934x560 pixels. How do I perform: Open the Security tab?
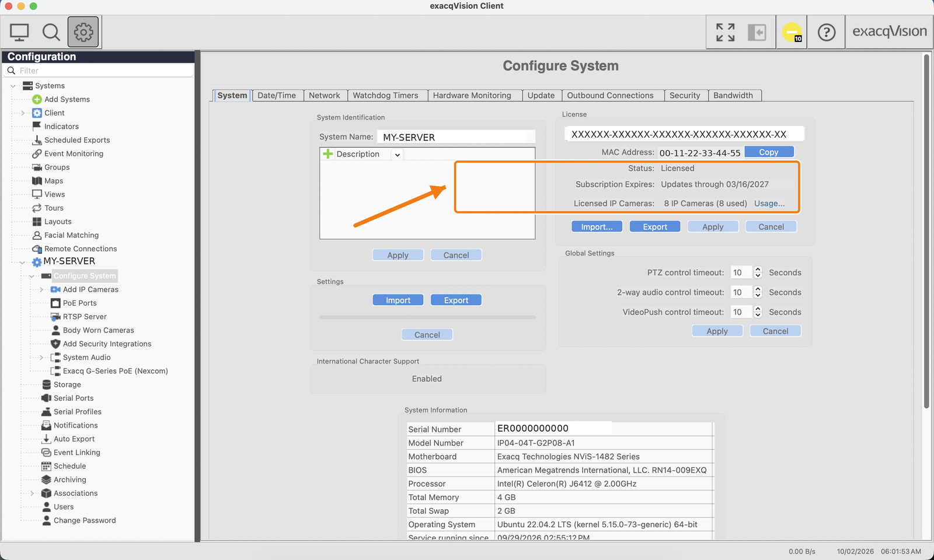tap(685, 96)
